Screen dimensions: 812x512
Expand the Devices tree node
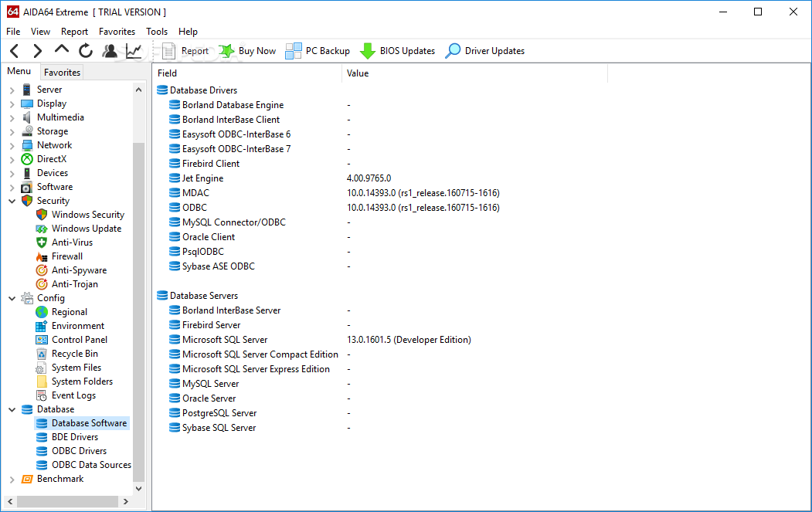[x=12, y=174]
